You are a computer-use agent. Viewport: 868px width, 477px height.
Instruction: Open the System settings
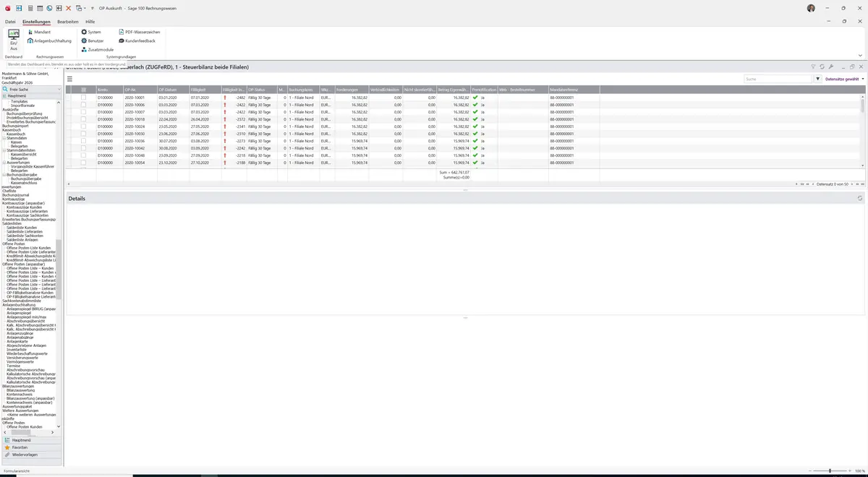pyautogui.click(x=91, y=33)
